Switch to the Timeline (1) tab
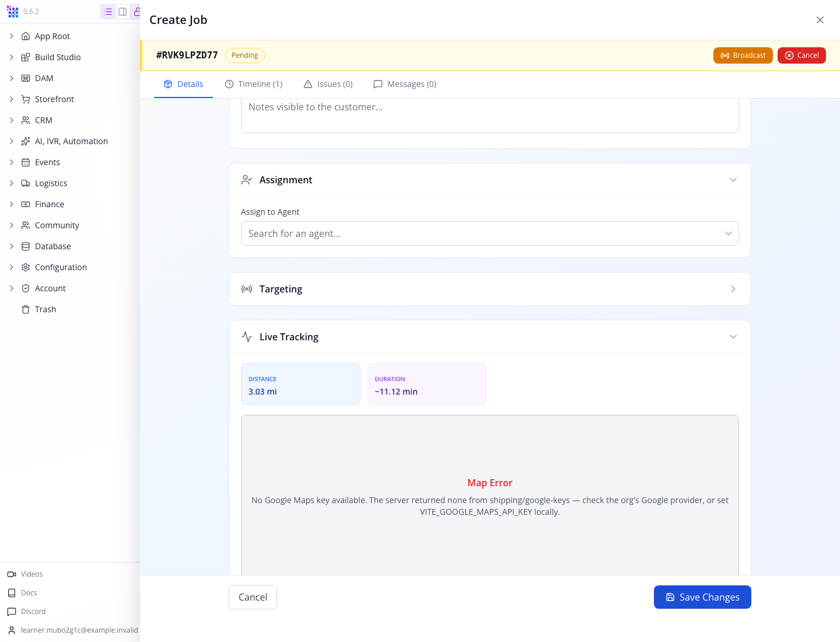 coord(254,84)
